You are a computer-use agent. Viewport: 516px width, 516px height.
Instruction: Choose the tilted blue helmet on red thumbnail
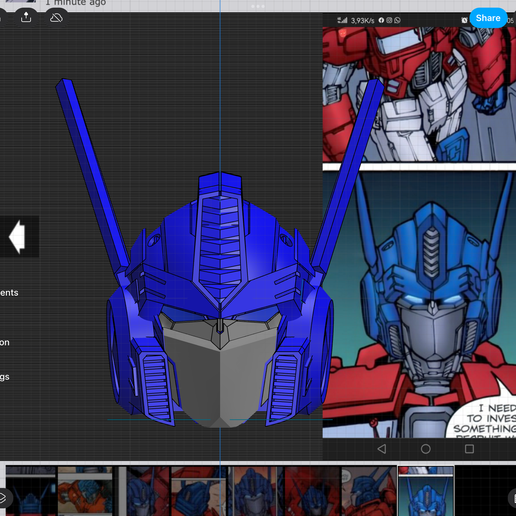click(199, 491)
